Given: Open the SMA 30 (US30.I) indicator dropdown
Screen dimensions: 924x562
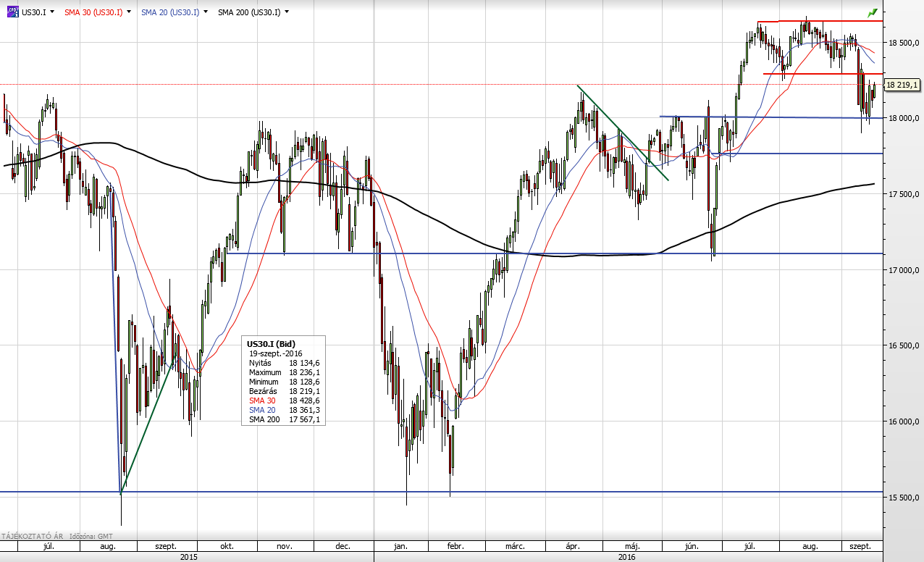Looking at the screenshot, I should pos(127,12).
